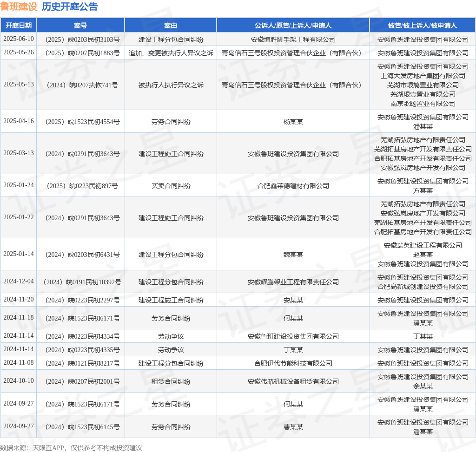Click defendant 余某某
The height and width of the screenshot is (452, 476).
pyautogui.click(x=423, y=386)
